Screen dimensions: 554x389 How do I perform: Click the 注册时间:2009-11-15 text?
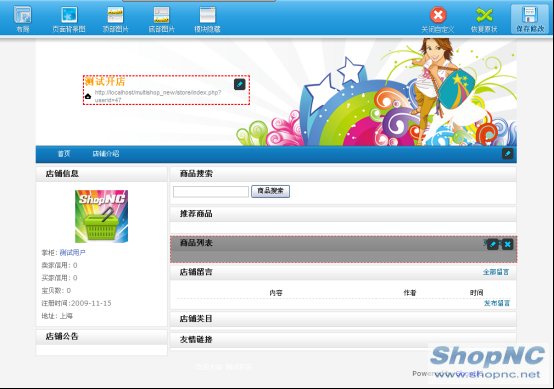coord(76,303)
